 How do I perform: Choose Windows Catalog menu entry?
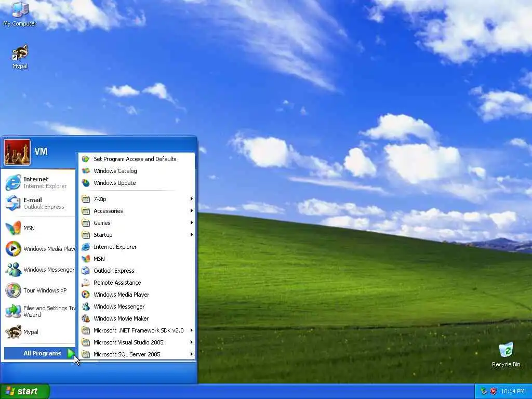(137, 170)
